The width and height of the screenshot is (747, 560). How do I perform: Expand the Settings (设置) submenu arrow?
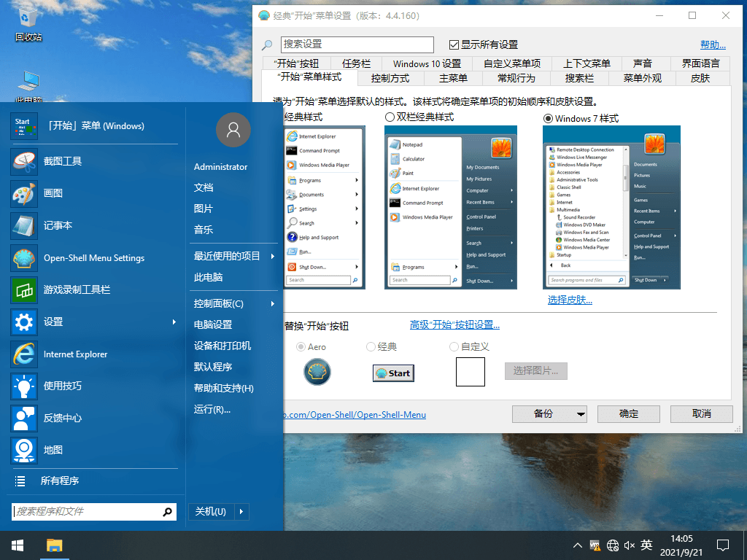coord(174,322)
